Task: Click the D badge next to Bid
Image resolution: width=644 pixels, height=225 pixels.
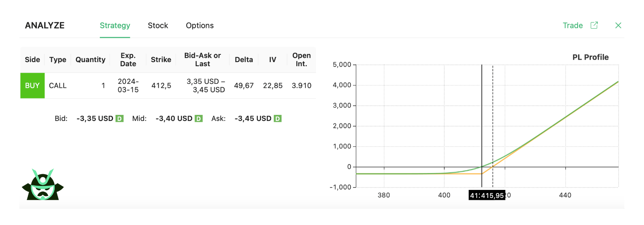Action: pos(119,119)
